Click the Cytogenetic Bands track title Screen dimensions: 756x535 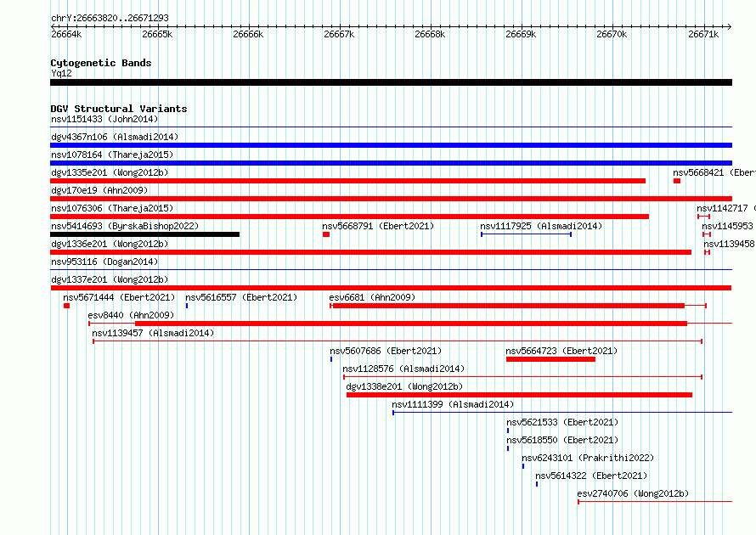tap(101, 63)
